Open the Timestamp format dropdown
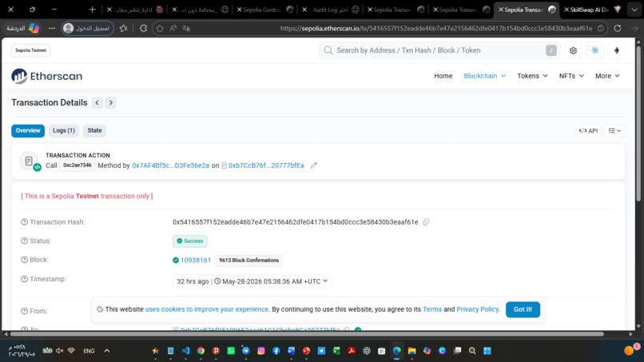The width and height of the screenshot is (644, 362). point(252,281)
